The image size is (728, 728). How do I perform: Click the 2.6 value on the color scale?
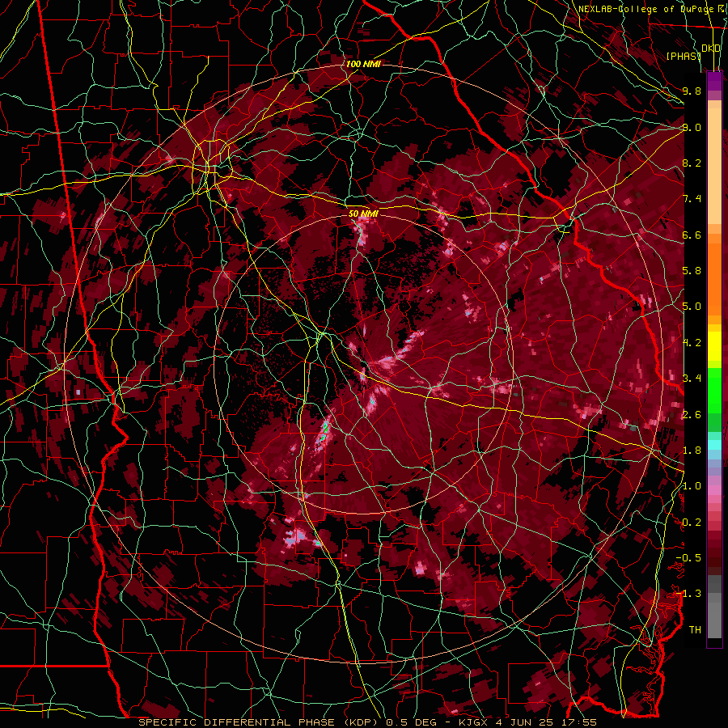click(x=692, y=415)
